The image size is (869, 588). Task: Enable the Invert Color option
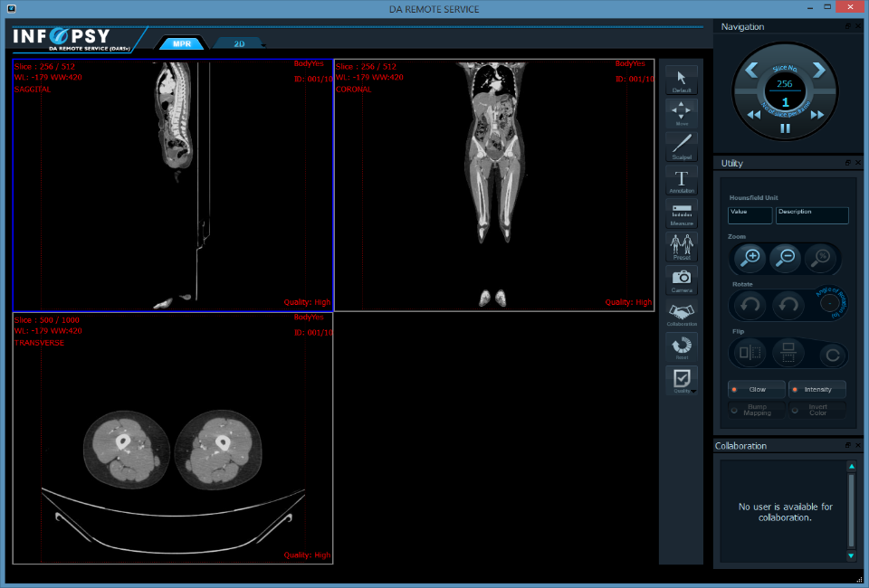(x=817, y=410)
